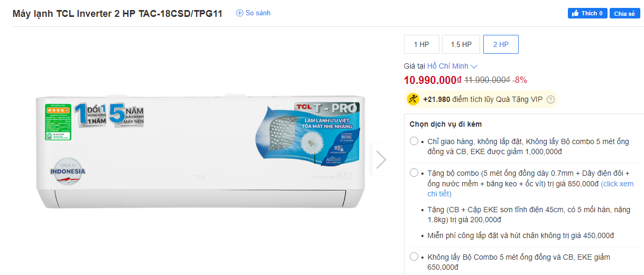
Task: Click the plus icon beside So sánh
Action: (240, 13)
